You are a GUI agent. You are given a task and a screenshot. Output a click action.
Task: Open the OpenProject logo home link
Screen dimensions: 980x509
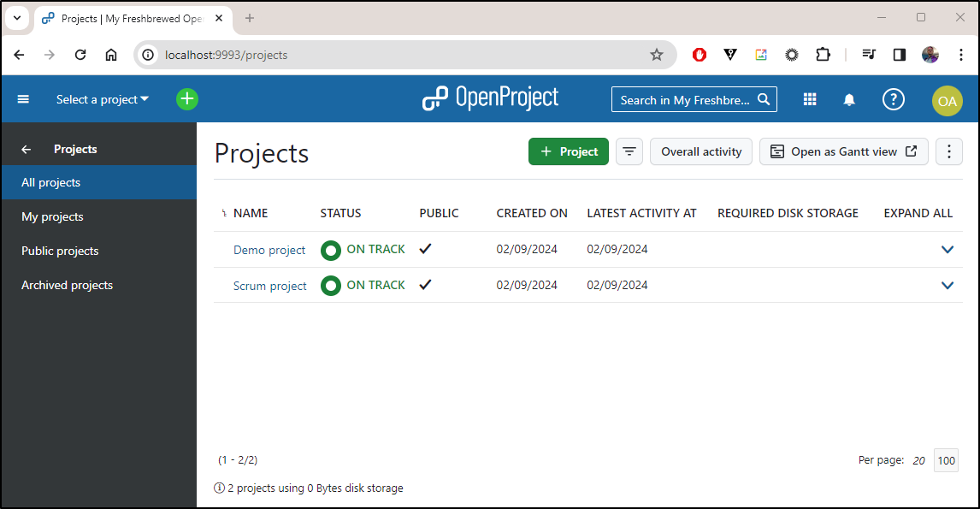pos(491,98)
